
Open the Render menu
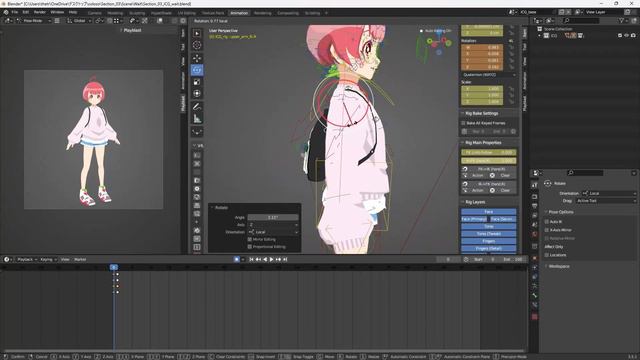tap(40, 12)
